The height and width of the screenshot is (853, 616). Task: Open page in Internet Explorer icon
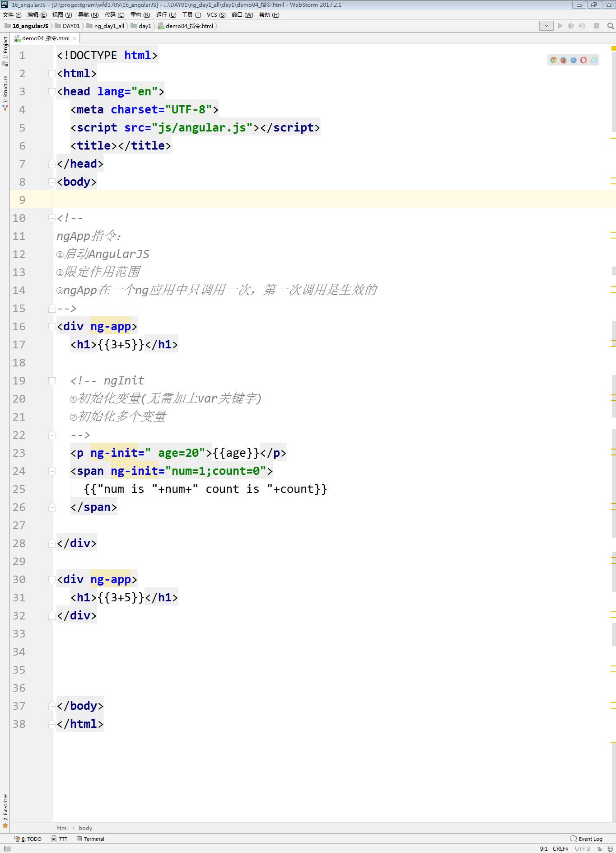[x=593, y=60]
